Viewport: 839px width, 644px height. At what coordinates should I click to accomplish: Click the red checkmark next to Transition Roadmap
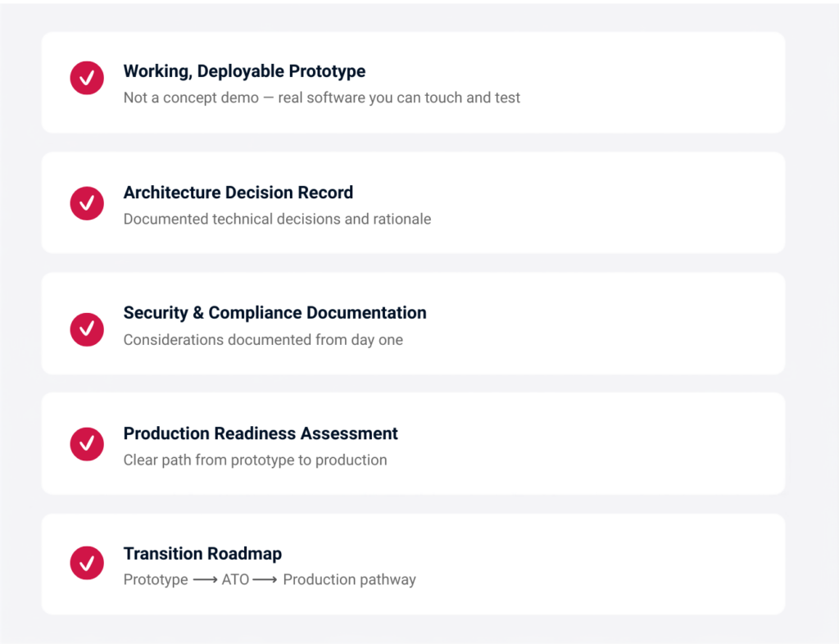(87, 563)
